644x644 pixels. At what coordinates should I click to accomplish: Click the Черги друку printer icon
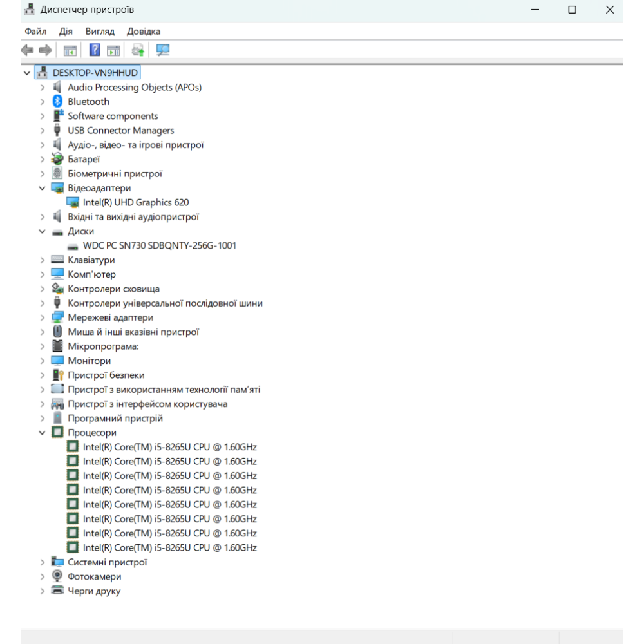(x=57, y=591)
